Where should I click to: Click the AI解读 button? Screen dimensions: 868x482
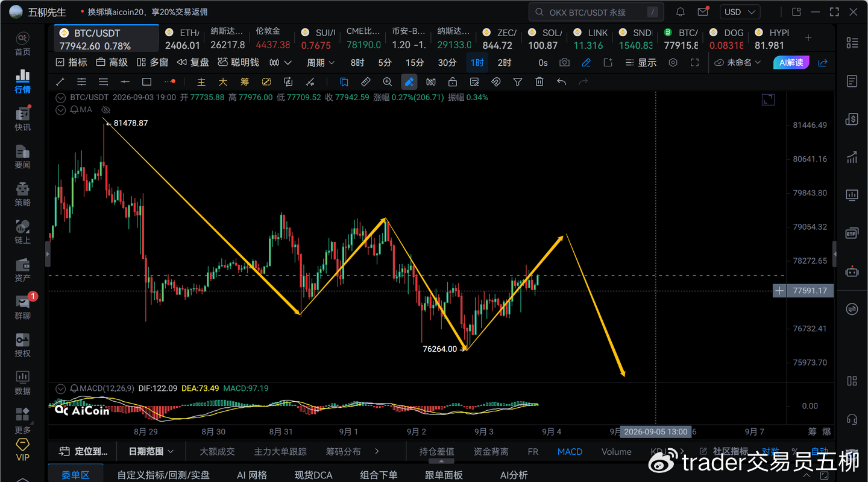[x=791, y=63]
